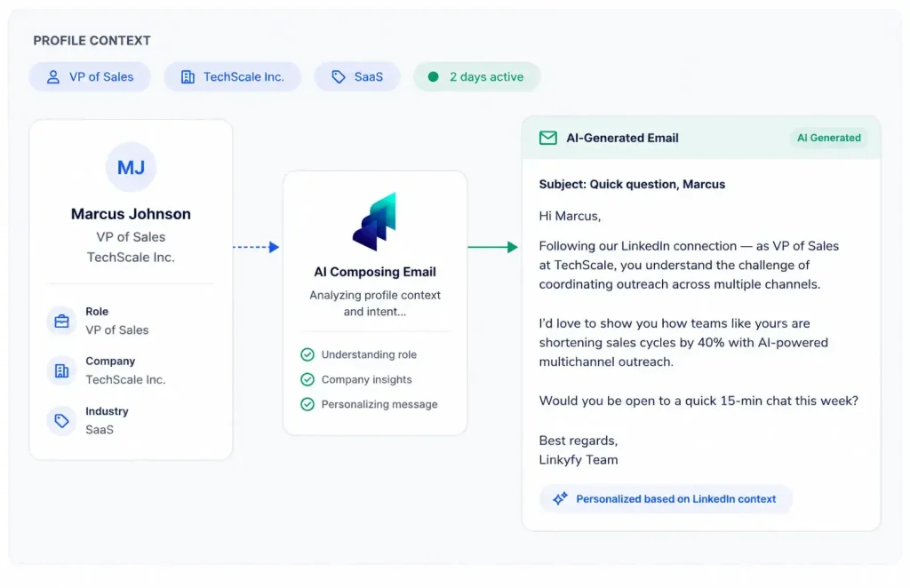The image size is (910, 588).
Task: Click the tag icon in SaaS chip
Action: click(x=339, y=77)
